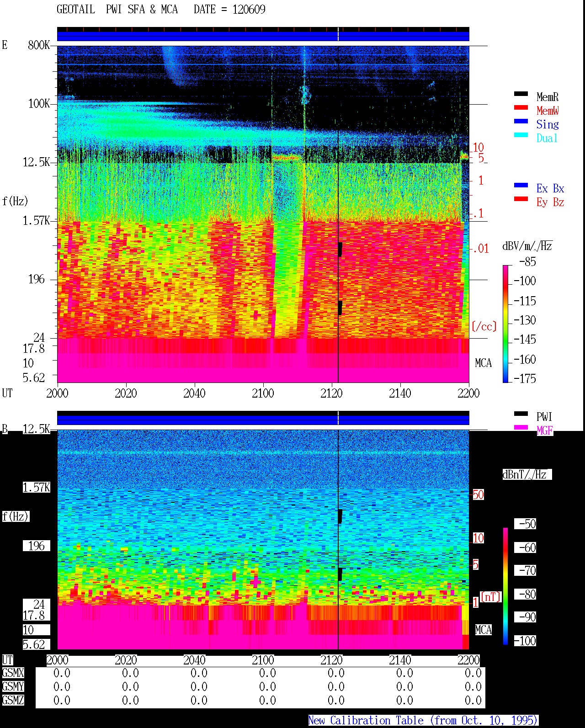
Task: Click the cyan Dual legend swatch
Action: pos(521,135)
